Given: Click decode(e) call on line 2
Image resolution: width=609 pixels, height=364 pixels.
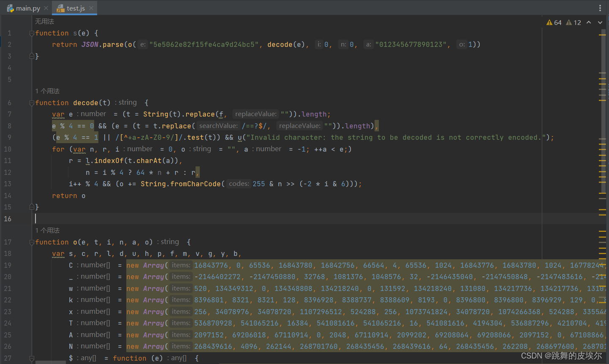Looking at the screenshot, I should tap(286, 44).
